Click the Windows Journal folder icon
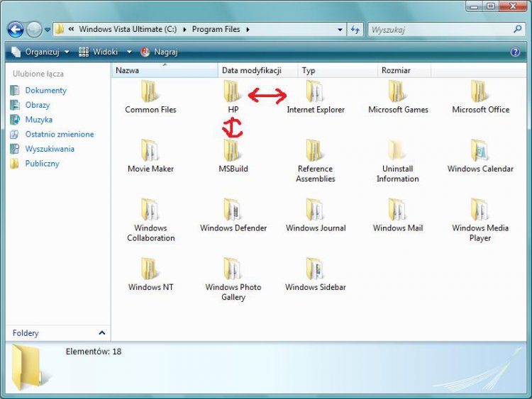Viewport: 532px width, 399px height. (314, 210)
